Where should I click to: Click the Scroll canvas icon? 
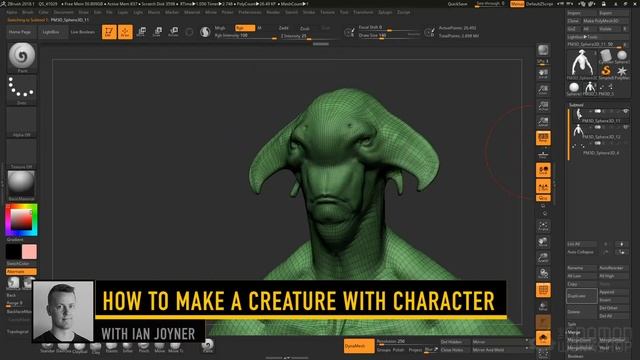543,73
